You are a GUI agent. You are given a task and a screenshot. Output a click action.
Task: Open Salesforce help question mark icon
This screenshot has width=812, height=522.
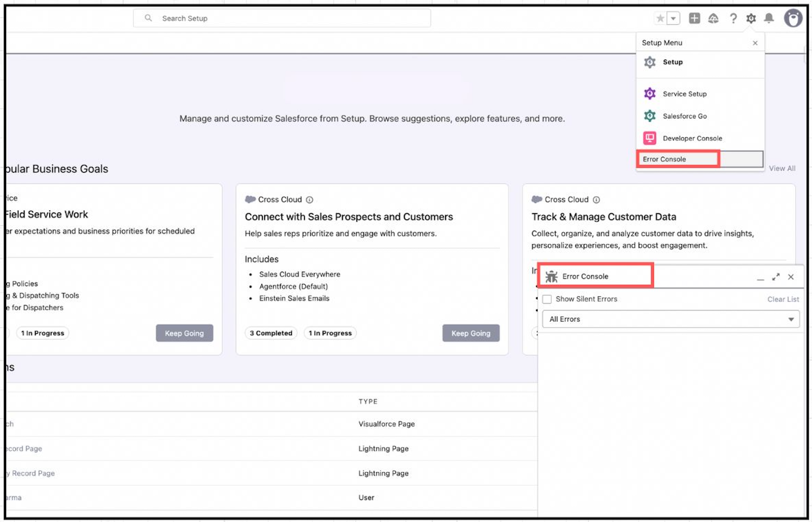tap(734, 18)
